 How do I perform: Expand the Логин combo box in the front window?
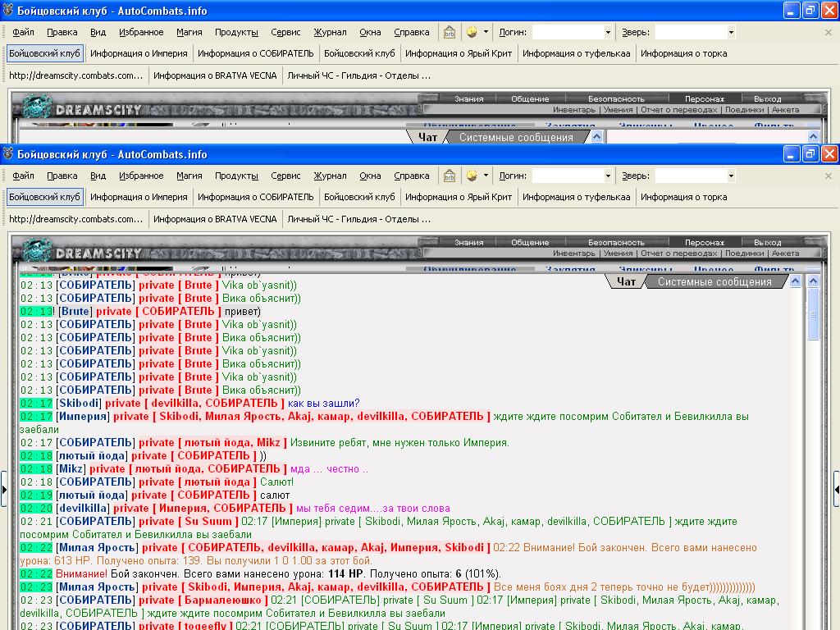click(608, 176)
